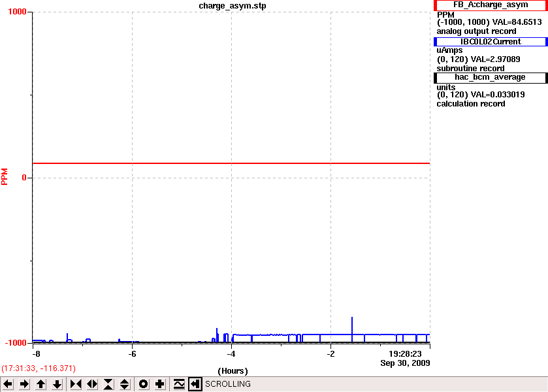Shift the plot up using the up arrow
Image resolution: width=548 pixels, height=392 pixels.
[x=40, y=384]
